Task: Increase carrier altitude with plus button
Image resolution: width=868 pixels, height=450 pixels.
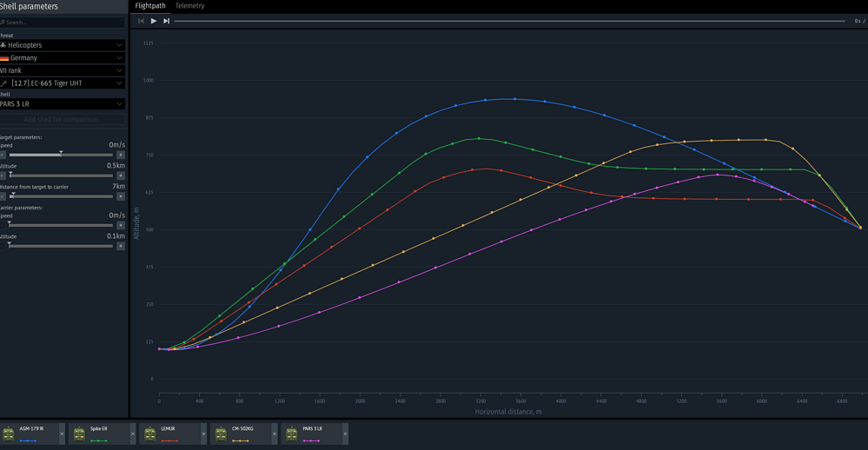Action: pyautogui.click(x=121, y=246)
